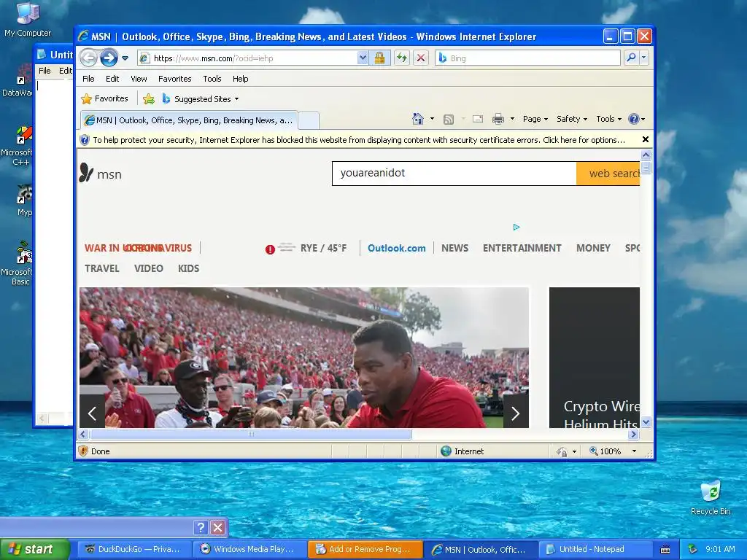Select the MSN browser tab
The width and height of the screenshot is (747, 560).
(189, 120)
